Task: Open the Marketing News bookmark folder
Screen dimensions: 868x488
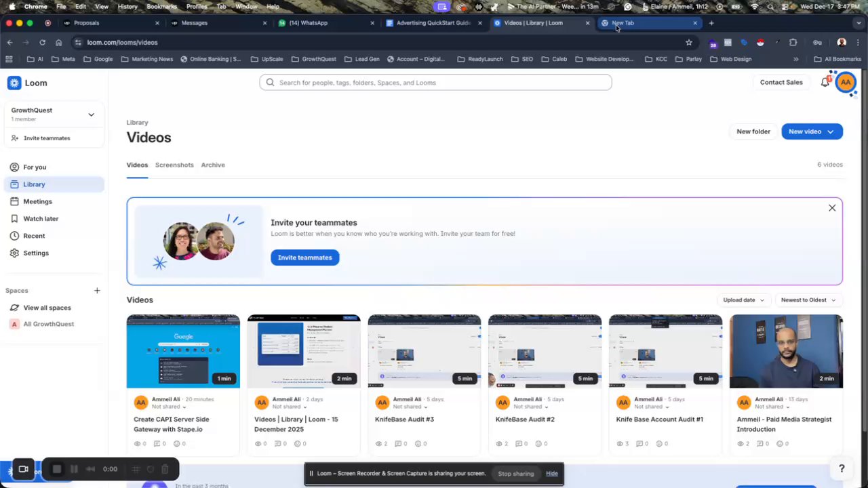Action: tap(146, 59)
